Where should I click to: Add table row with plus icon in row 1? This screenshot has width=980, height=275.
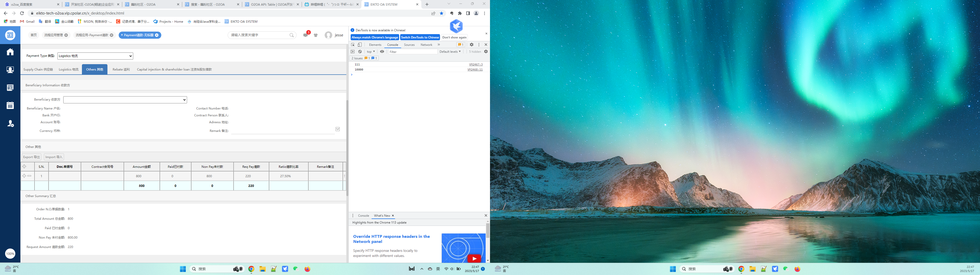(x=24, y=176)
